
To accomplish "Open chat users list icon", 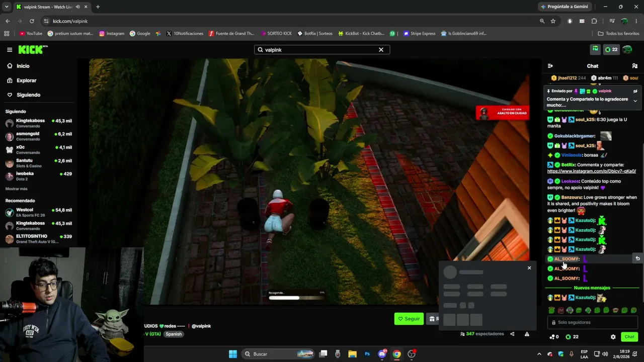I will click(635, 66).
